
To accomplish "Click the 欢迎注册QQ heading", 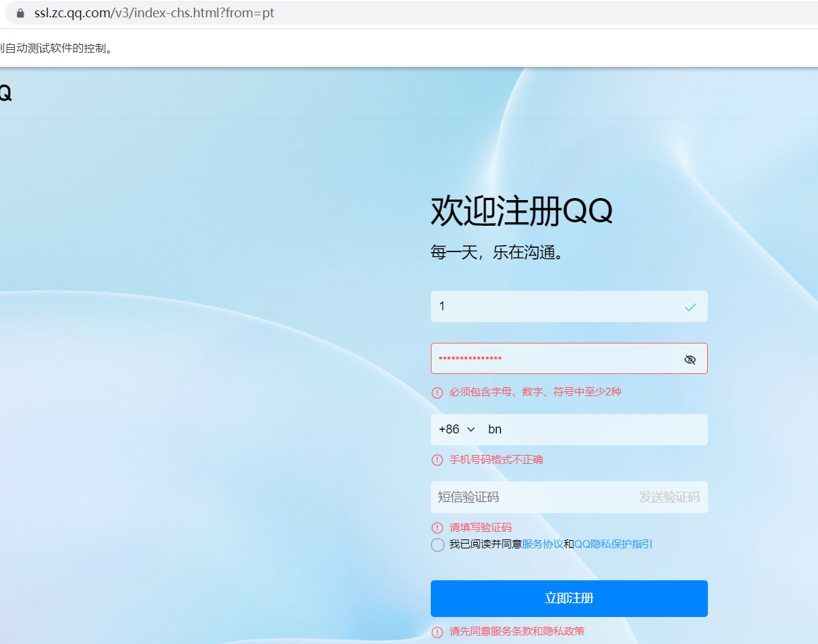I will point(521,211).
